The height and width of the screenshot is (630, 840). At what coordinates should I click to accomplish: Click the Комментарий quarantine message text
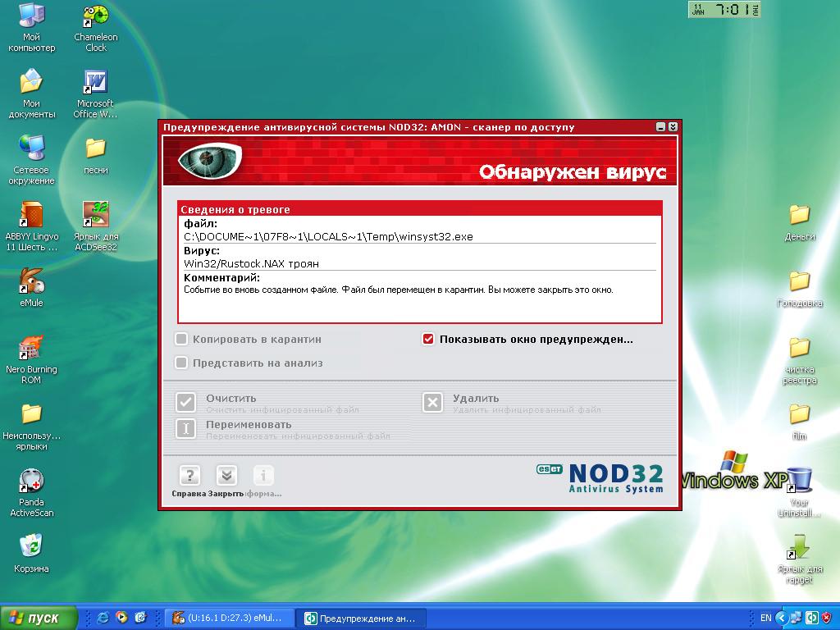[x=399, y=290]
